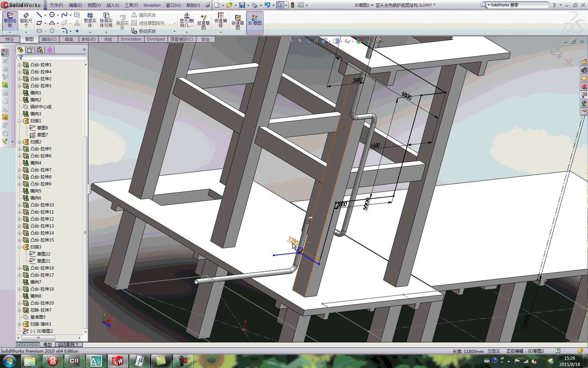The width and height of the screenshot is (588, 368).
Task: Open the ConfigurationManager panel tab icon
Action: (x=40, y=50)
